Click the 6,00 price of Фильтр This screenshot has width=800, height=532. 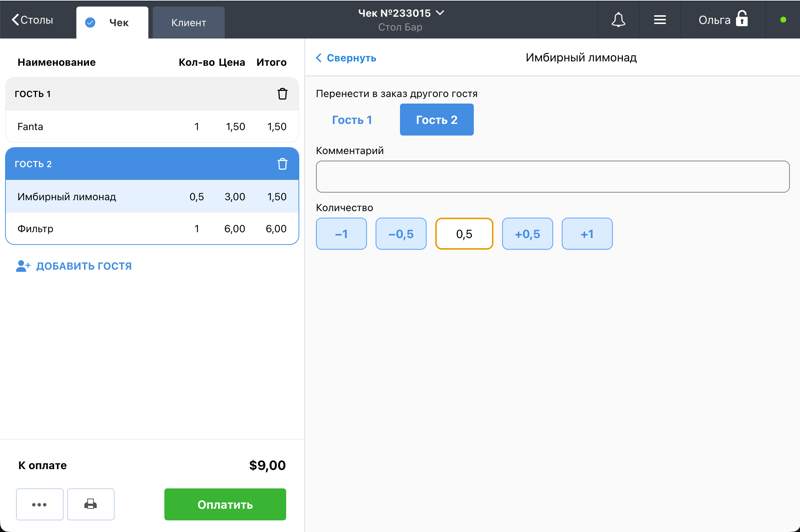coord(235,229)
